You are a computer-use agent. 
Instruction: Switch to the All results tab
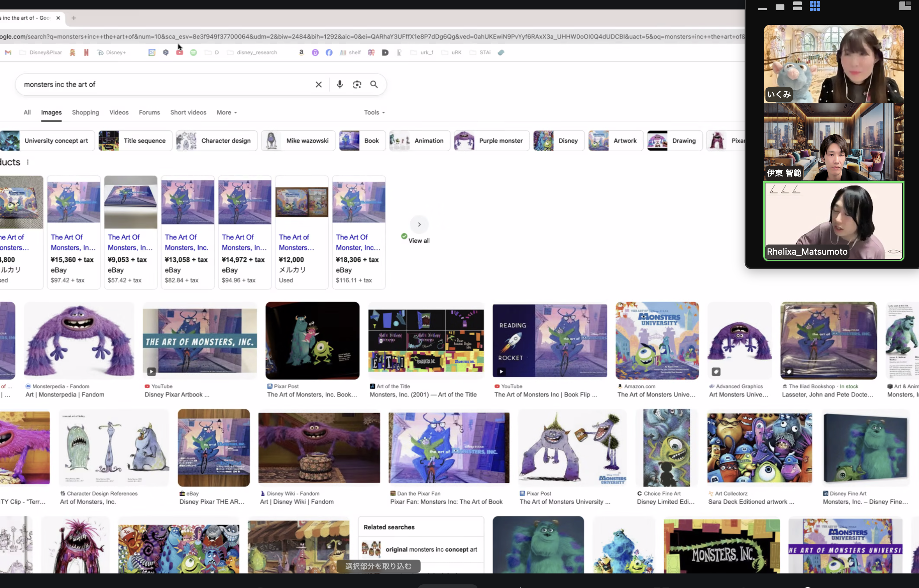coord(27,112)
